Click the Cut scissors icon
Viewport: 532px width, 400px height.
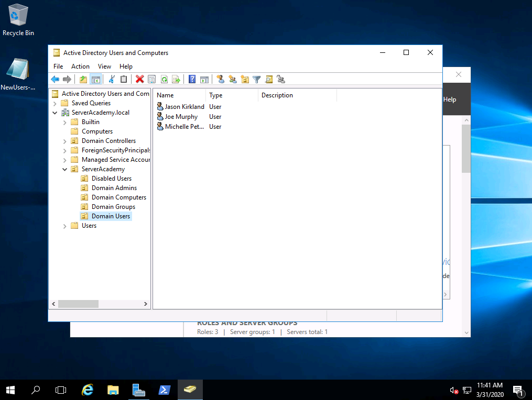(x=112, y=80)
